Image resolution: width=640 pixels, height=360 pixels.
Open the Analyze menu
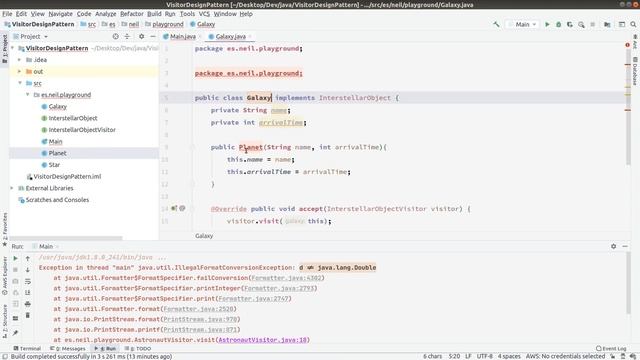(x=106, y=14)
